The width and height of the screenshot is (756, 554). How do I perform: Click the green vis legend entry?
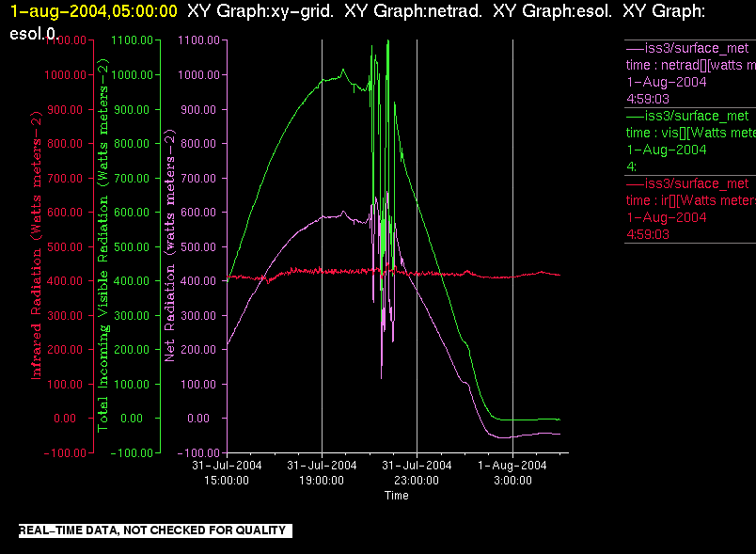pyautogui.click(x=690, y=141)
